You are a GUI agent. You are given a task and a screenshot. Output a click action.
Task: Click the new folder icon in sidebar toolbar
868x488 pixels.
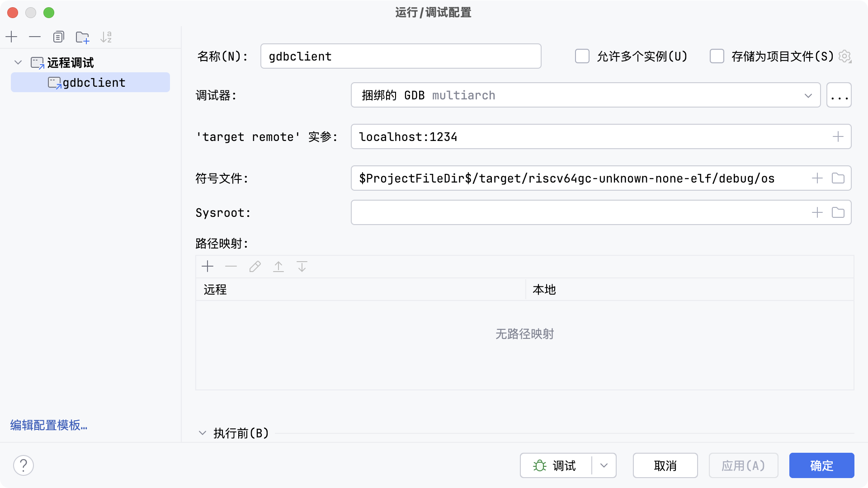[x=82, y=37]
